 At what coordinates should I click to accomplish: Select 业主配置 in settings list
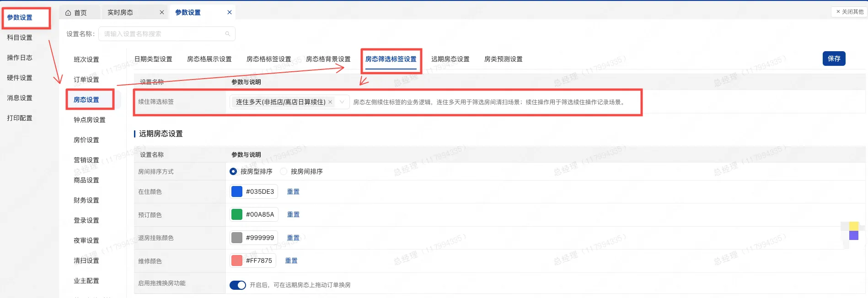[86, 281]
